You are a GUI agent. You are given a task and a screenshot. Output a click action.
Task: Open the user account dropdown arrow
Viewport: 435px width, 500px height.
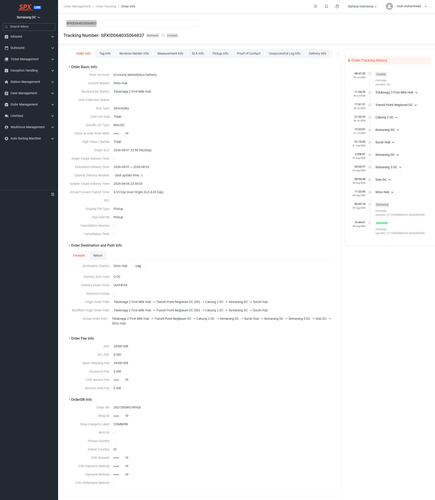pyautogui.click(x=426, y=6)
